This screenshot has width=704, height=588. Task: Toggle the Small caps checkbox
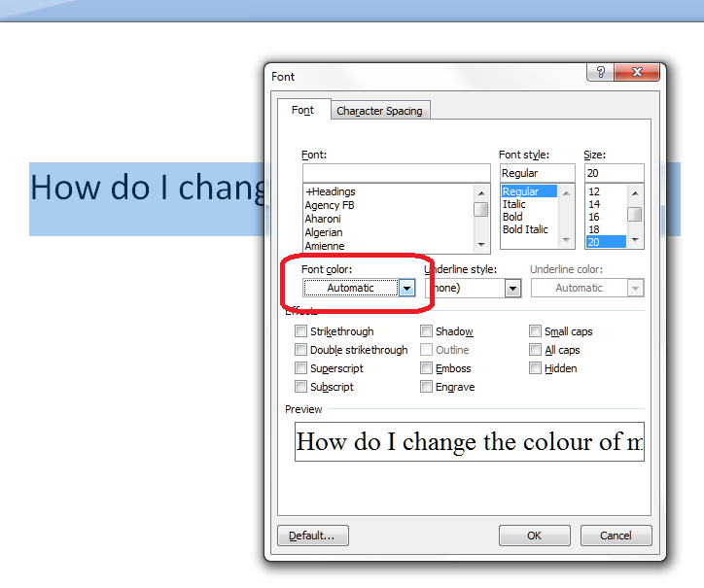click(x=536, y=331)
